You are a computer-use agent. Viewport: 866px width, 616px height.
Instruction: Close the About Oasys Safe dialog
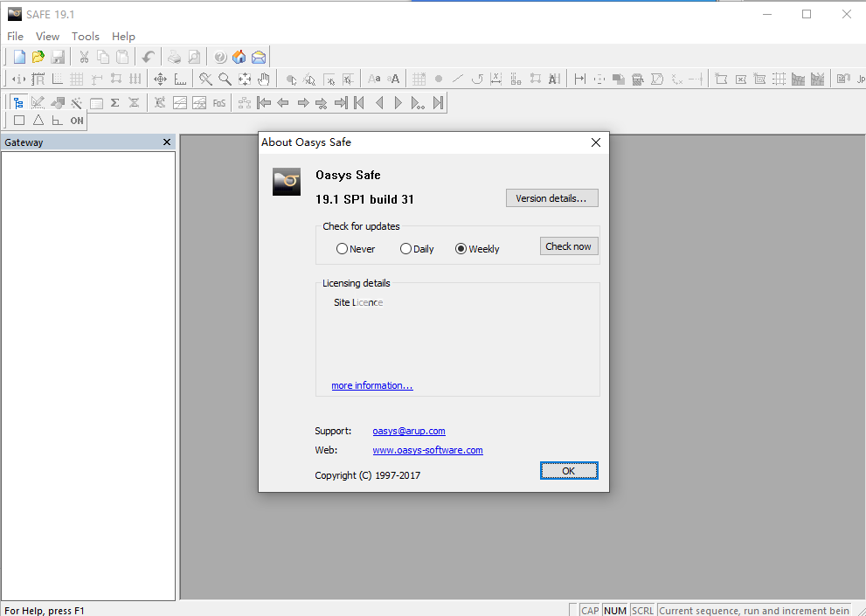[x=596, y=142]
